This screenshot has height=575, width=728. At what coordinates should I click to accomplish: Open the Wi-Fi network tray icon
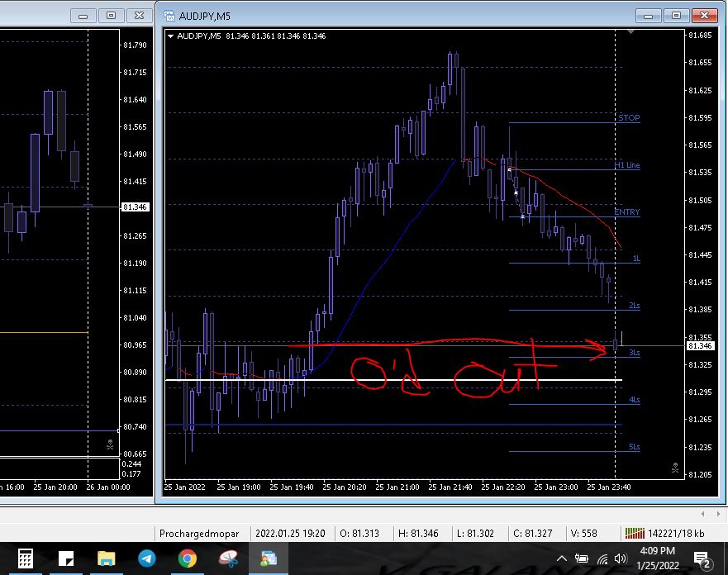(x=602, y=559)
